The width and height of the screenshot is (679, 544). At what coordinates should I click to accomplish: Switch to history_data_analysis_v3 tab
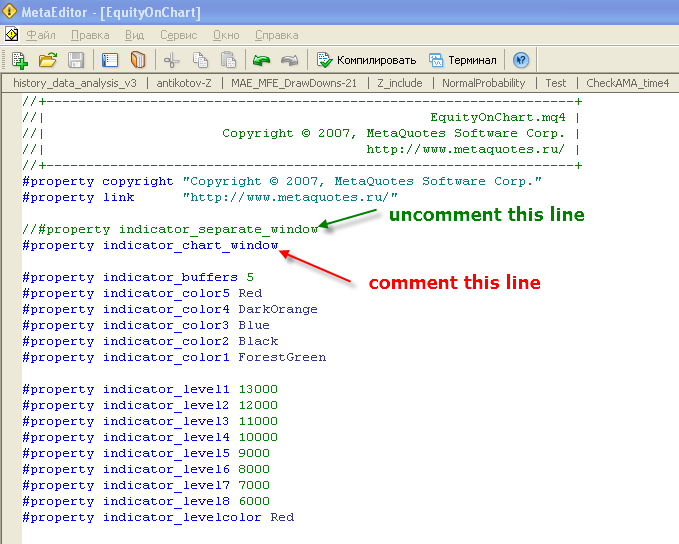tap(74, 83)
